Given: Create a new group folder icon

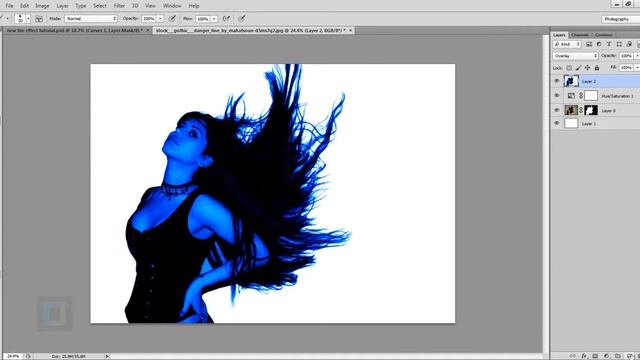Looking at the screenshot, I should (x=617, y=356).
